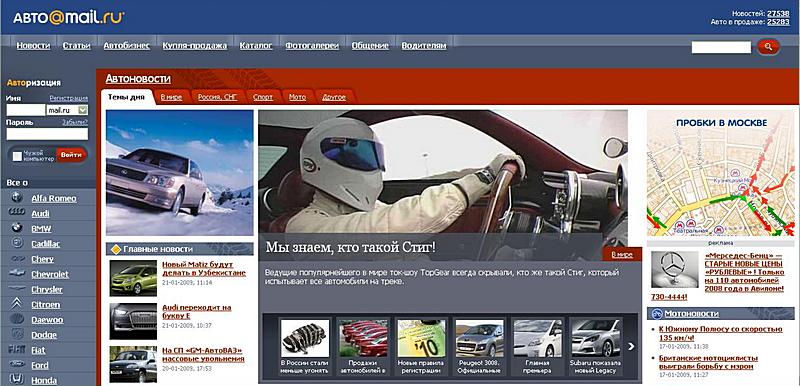Image resolution: width=800 pixels, height=386 pixels.
Task: Toggle the Чужой компьютер checkbox
Action: pyautogui.click(x=17, y=156)
